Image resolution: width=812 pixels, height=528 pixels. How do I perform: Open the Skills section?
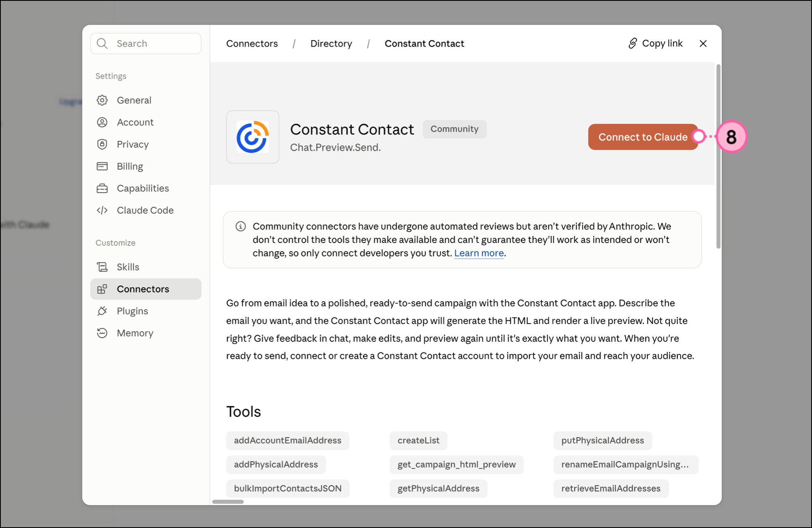click(146, 267)
